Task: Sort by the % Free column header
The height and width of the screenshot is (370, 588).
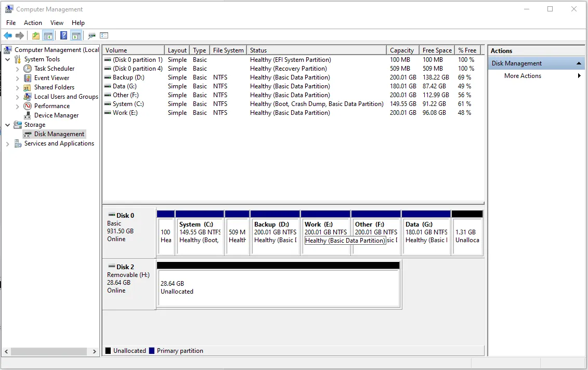Action: tap(467, 50)
